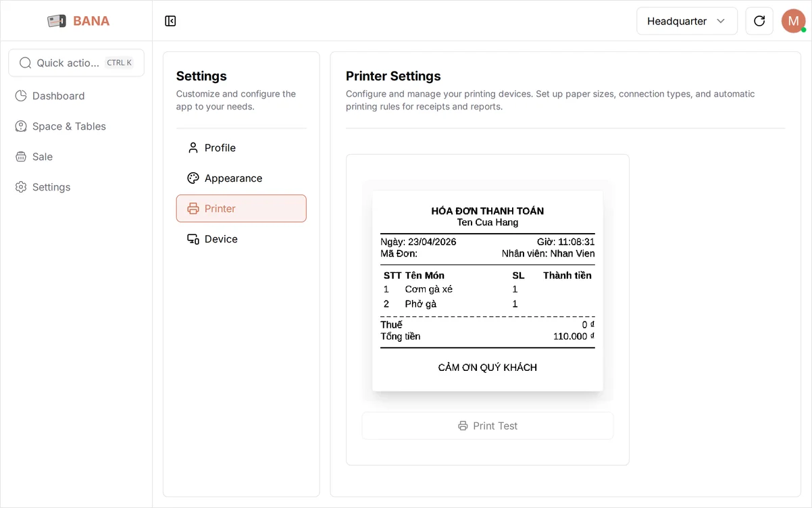This screenshot has width=812, height=508.
Task: Select the Profile settings tab
Action: tap(241, 148)
